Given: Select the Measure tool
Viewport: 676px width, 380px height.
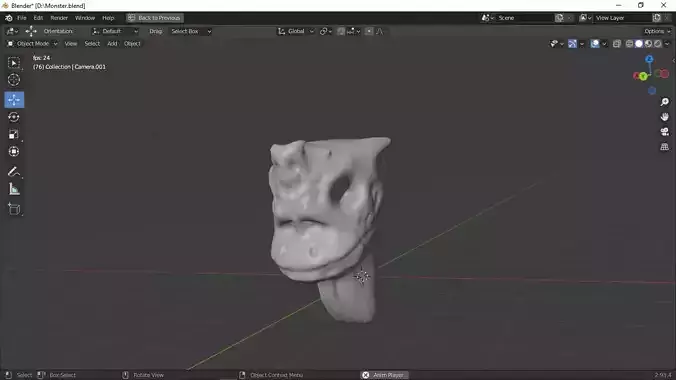Looking at the screenshot, I should [14, 189].
